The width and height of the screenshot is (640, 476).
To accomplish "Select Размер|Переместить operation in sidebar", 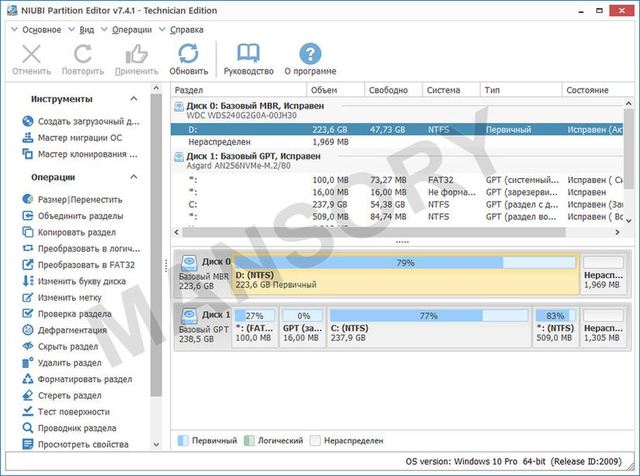I will point(80,200).
